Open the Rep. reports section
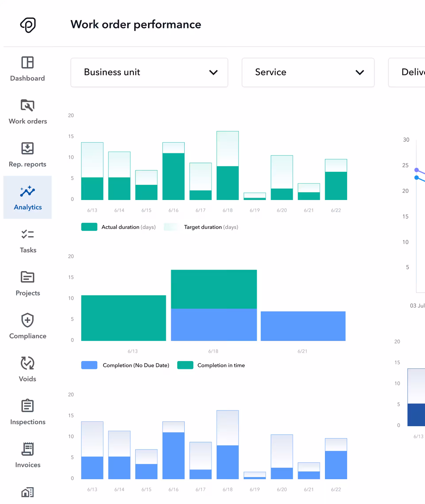 (x=27, y=155)
